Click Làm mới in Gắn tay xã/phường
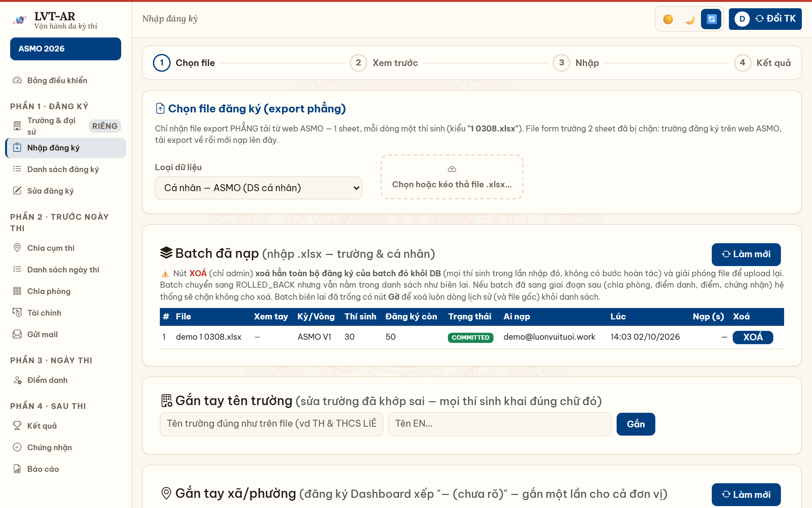Viewport: 812px width, 508px height. (x=746, y=495)
